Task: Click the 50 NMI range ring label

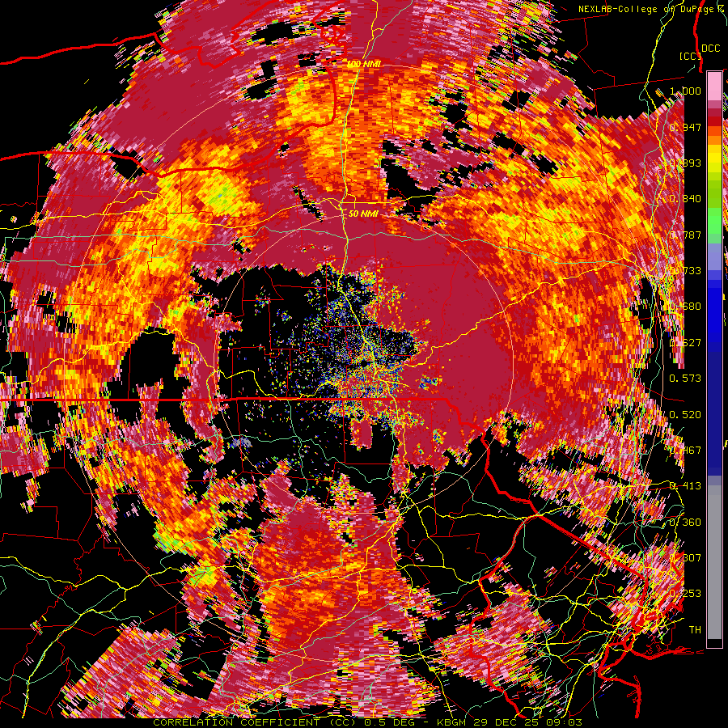Action: pos(363,214)
